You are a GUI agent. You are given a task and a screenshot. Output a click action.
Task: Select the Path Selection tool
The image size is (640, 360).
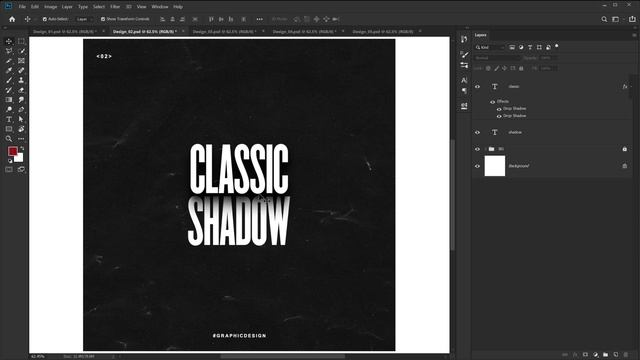21,119
